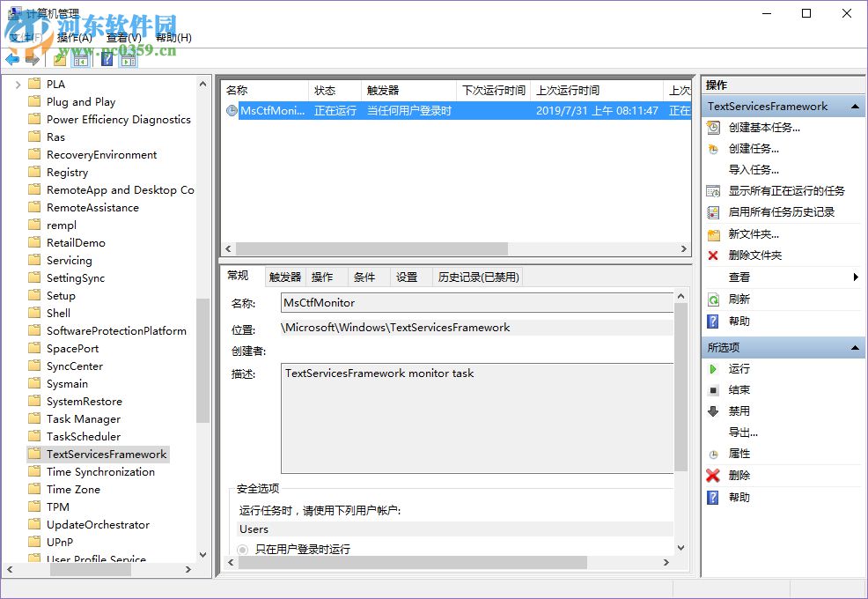Collapse the 所选项 section header arrow
This screenshot has height=599, width=868.
[x=854, y=347]
